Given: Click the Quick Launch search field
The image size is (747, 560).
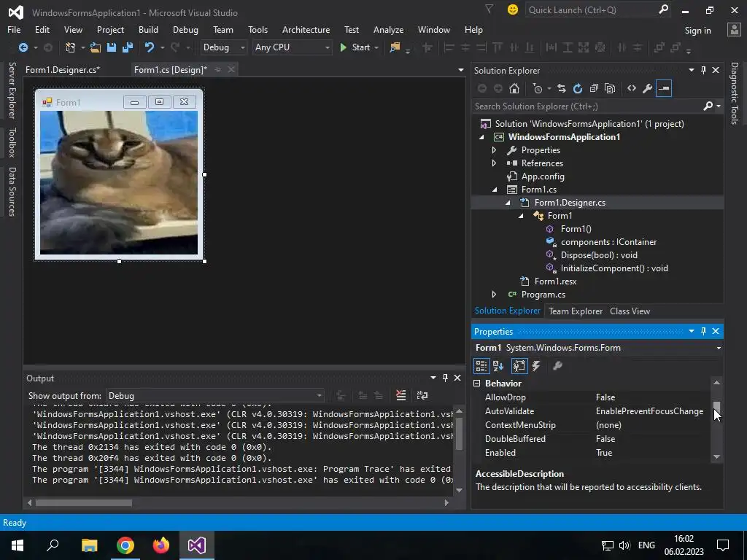Looking at the screenshot, I should click(591, 9).
